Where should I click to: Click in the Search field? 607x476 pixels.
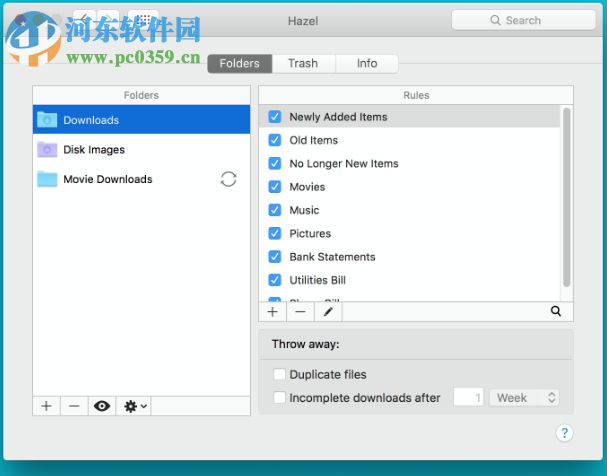(x=523, y=20)
